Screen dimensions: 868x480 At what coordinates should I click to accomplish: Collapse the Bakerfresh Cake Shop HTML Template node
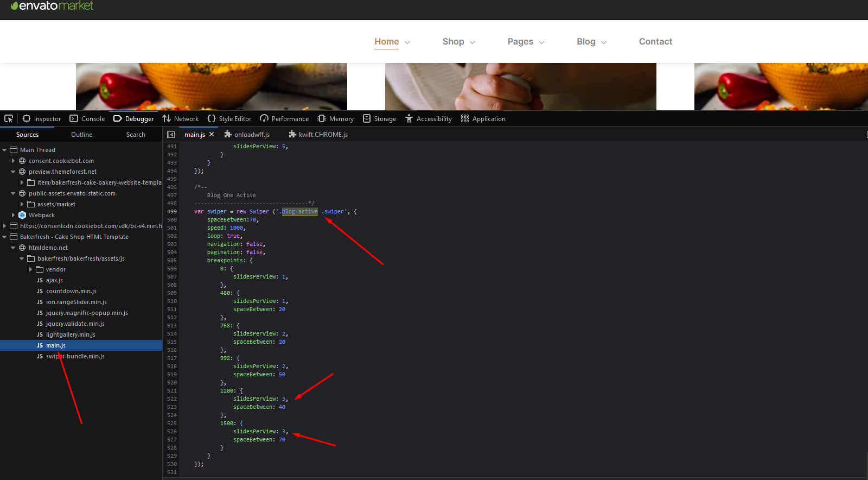(x=4, y=237)
